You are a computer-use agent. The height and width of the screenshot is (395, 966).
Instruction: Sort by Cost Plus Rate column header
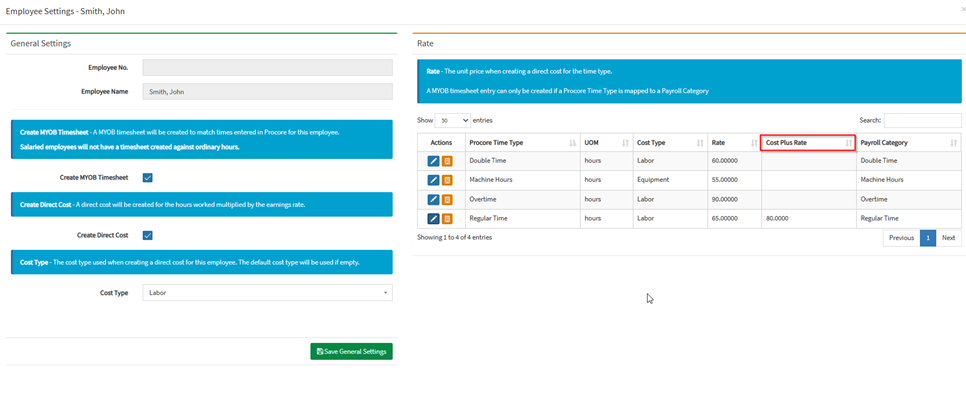click(808, 142)
